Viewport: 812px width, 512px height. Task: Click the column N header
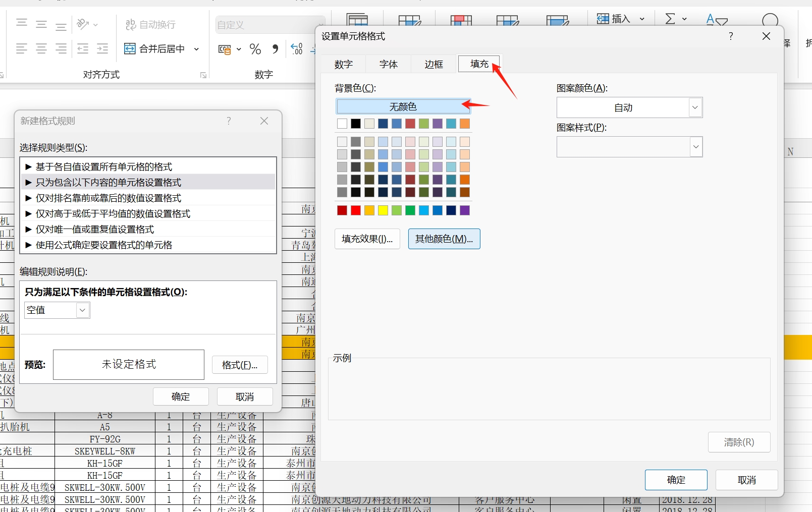click(790, 151)
